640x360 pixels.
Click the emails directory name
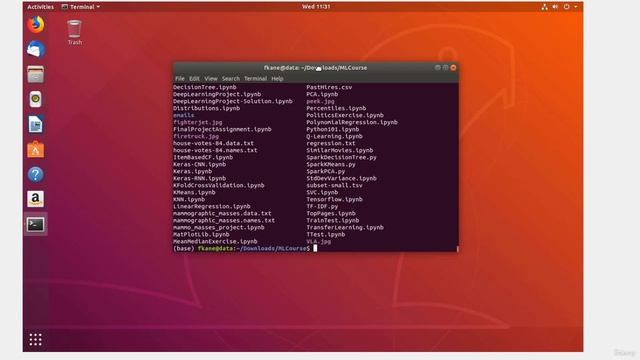[x=184, y=115]
